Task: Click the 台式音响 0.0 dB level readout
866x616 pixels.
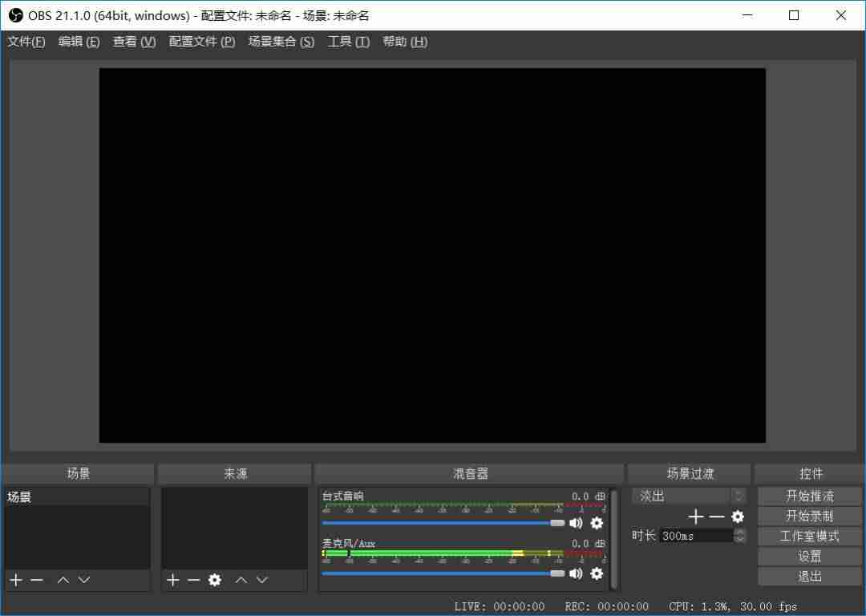Action: coord(589,496)
